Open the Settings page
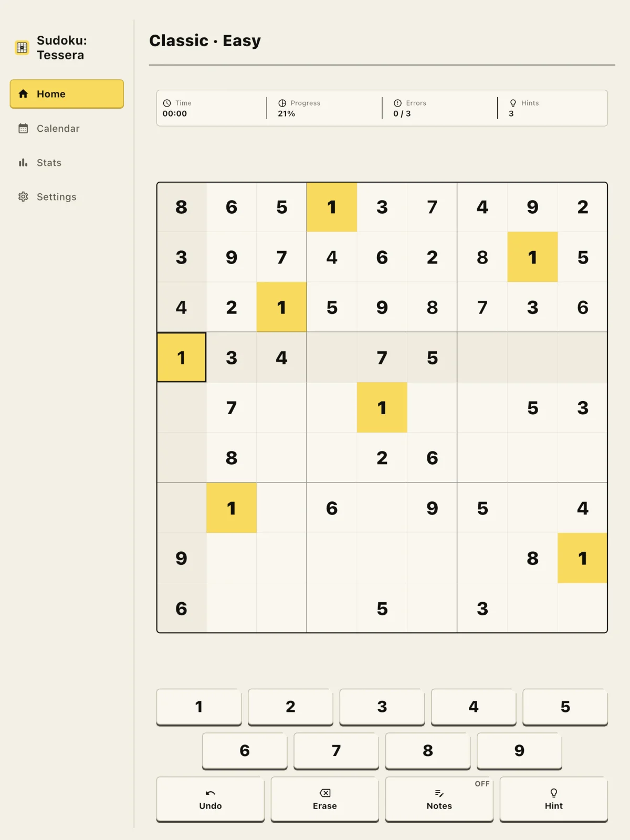Viewport: 630px width, 840px height. coord(67,197)
